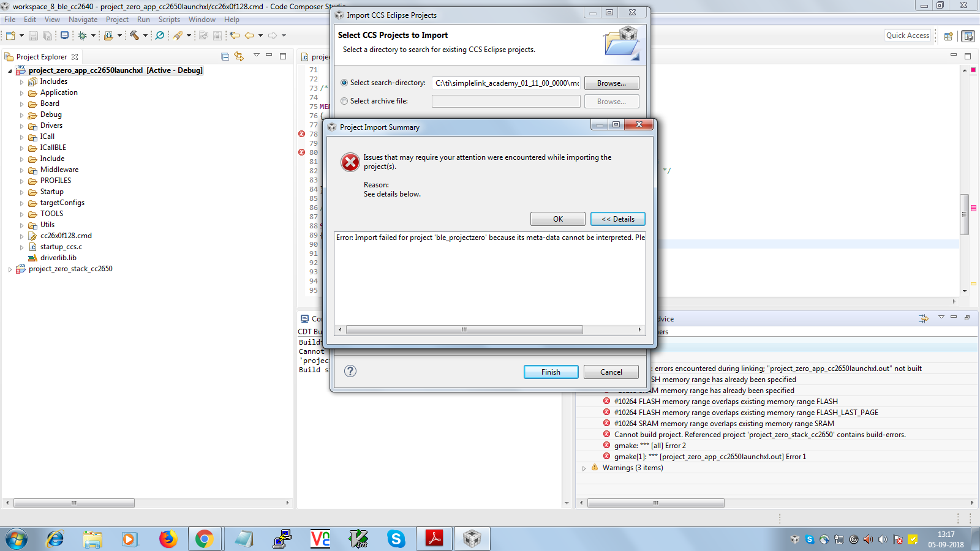Click the Back navigation arrow icon

click(249, 36)
